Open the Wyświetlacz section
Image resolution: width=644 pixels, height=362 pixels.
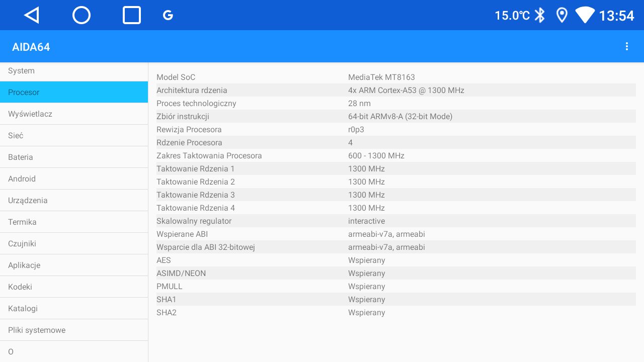tap(74, 114)
